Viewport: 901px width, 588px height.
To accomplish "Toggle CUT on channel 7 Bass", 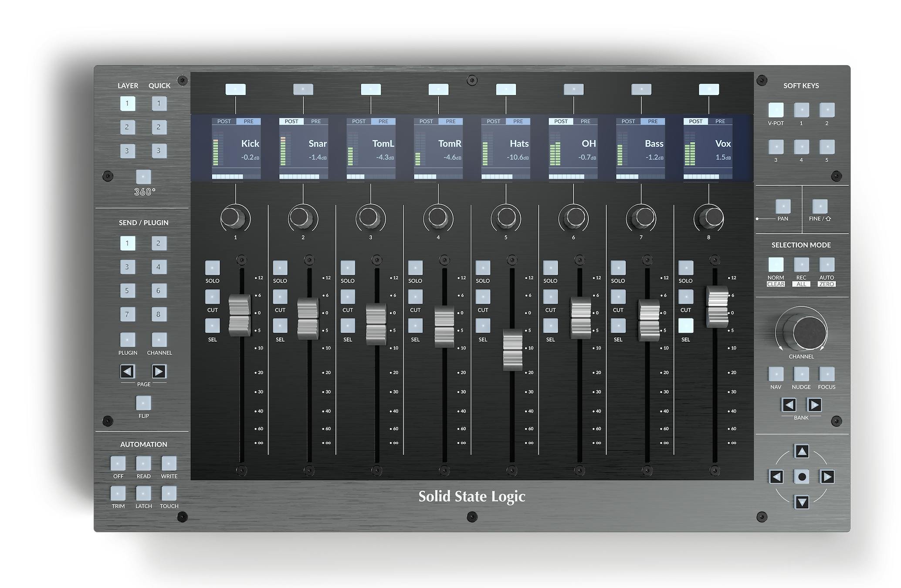I will tap(618, 297).
